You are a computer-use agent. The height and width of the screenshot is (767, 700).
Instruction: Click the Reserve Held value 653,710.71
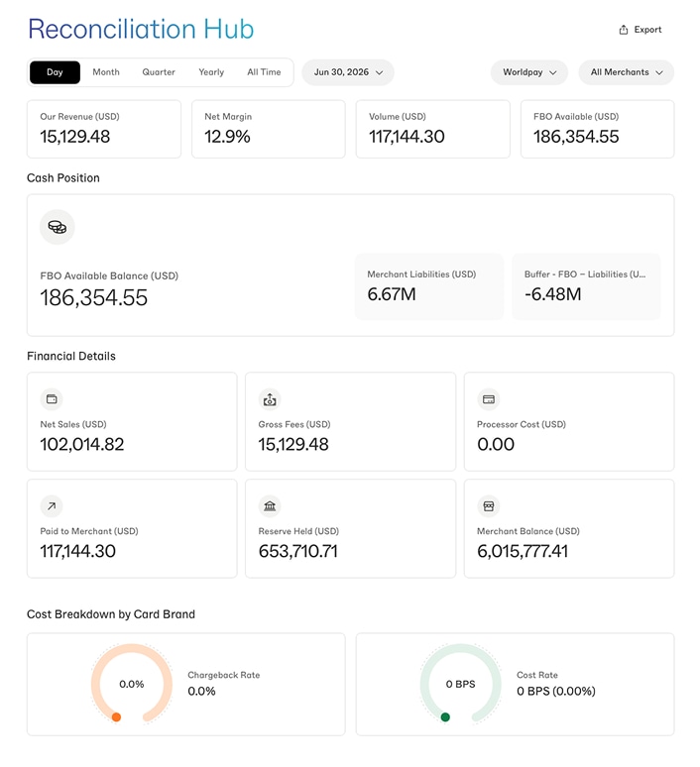tap(298, 551)
